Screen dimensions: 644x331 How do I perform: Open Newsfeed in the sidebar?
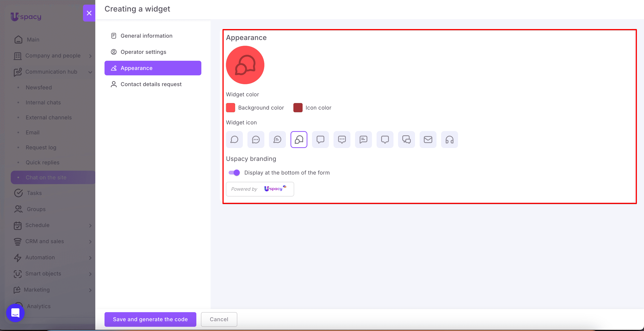(39, 88)
